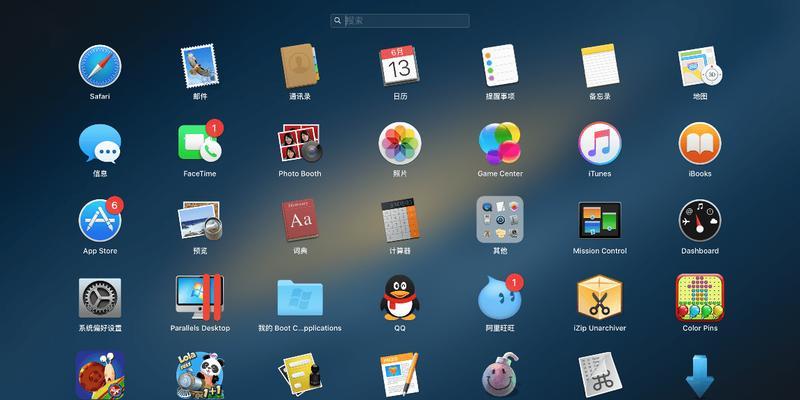Open 系统偏好设置 system preferences
800x400 pixels.
[x=100, y=298]
